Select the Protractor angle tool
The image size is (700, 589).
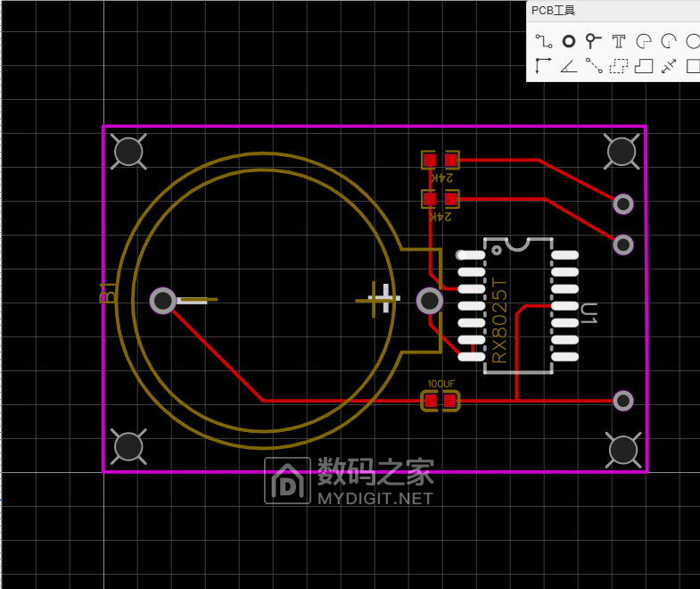point(568,65)
